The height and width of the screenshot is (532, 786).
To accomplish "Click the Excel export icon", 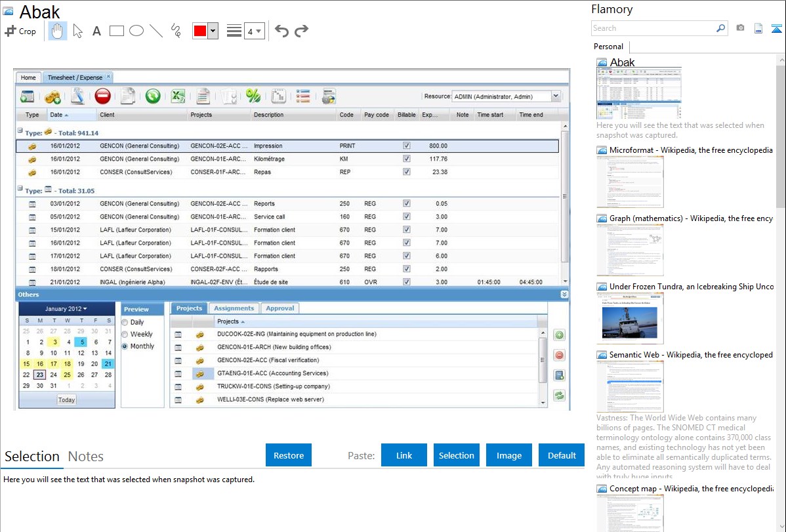I will pyautogui.click(x=178, y=96).
